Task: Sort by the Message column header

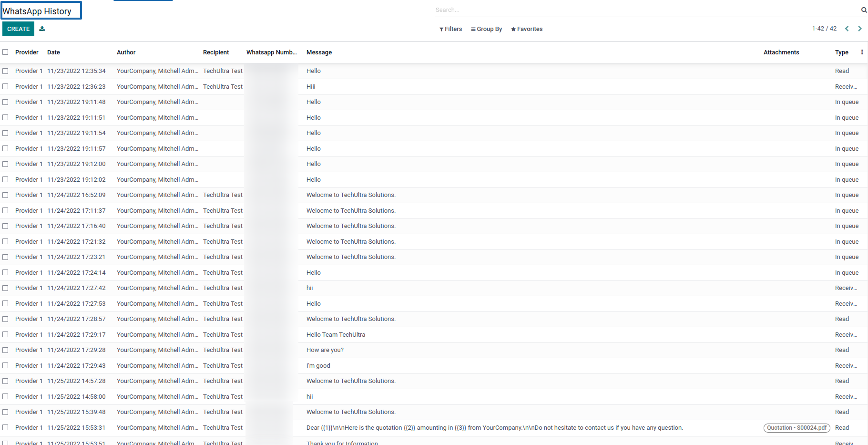Action: 319,52
